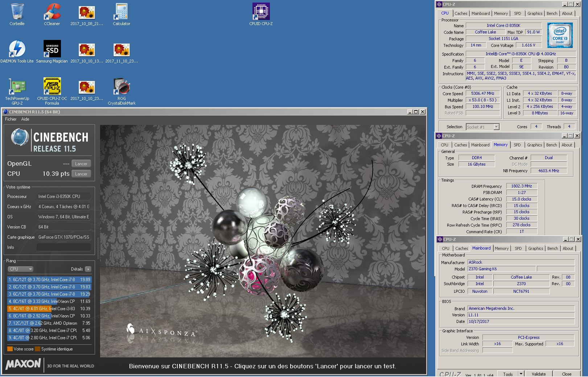Click the BIOS version value L1.11
588x377 pixels.
click(x=521, y=315)
